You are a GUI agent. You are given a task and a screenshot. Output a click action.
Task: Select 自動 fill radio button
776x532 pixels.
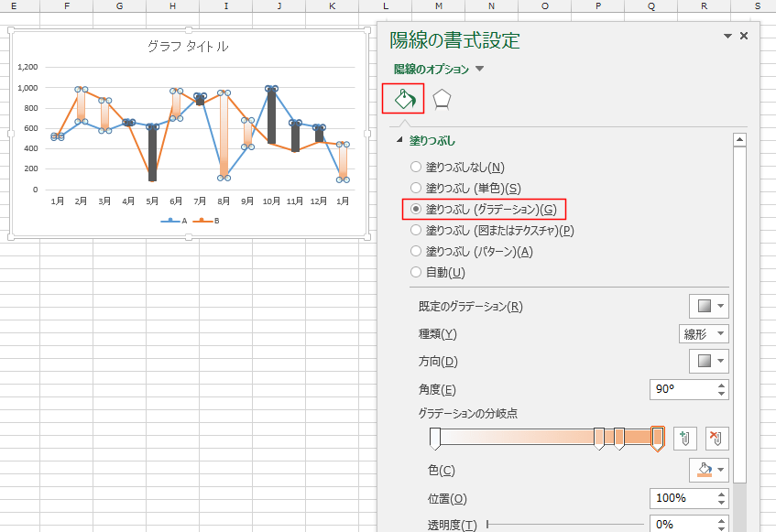click(x=416, y=272)
